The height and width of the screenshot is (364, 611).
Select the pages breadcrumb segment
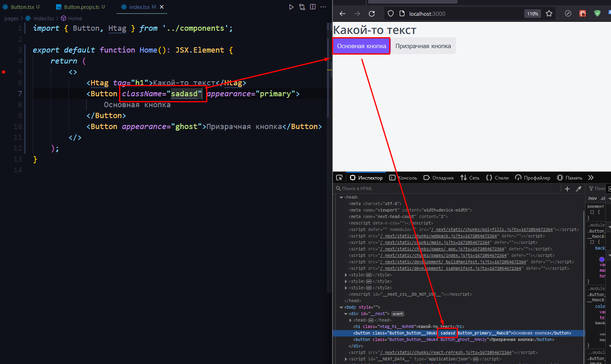click(x=11, y=18)
